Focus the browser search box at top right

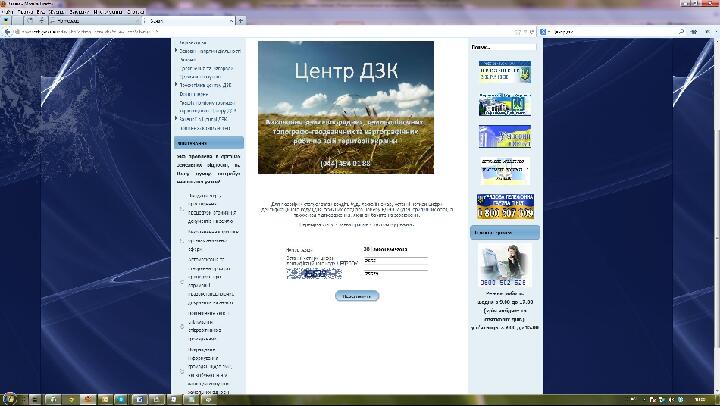tap(613, 32)
